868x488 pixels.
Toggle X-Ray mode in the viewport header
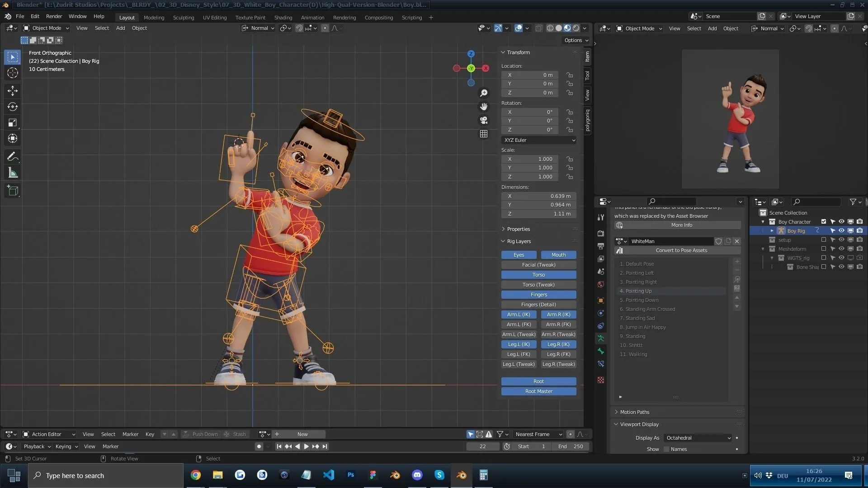538,28
